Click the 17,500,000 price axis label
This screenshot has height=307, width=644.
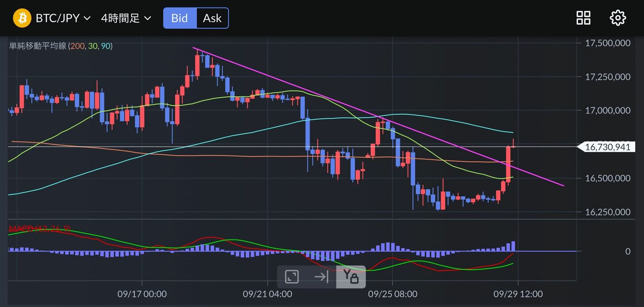(x=607, y=43)
